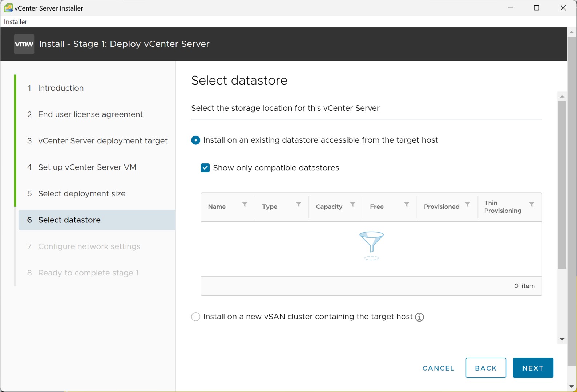Select install on a new vSAN cluster radio
Viewport: 577px width, 392px height.
pyautogui.click(x=195, y=317)
